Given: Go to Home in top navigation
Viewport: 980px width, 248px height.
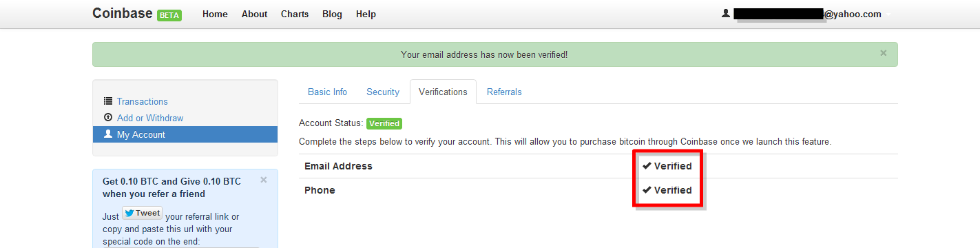Looking at the screenshot, I should click(215, 14).
